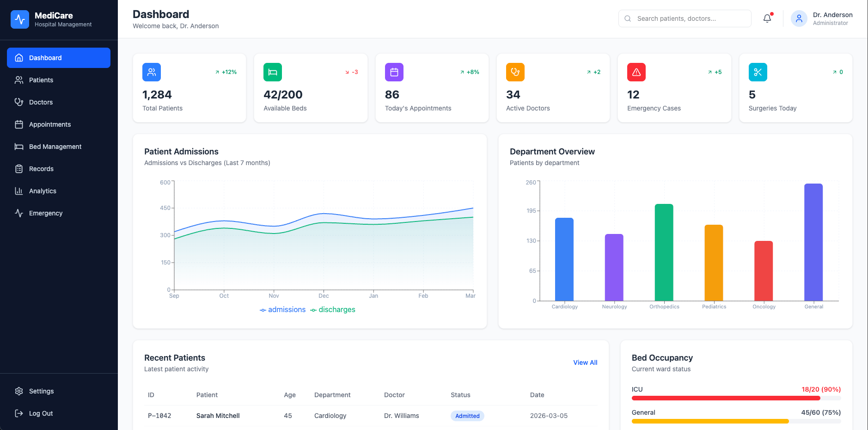This screenshot has height=430, width=868.
Task: Click the Log Out arrow icon
Action: (x=19, y=413)
